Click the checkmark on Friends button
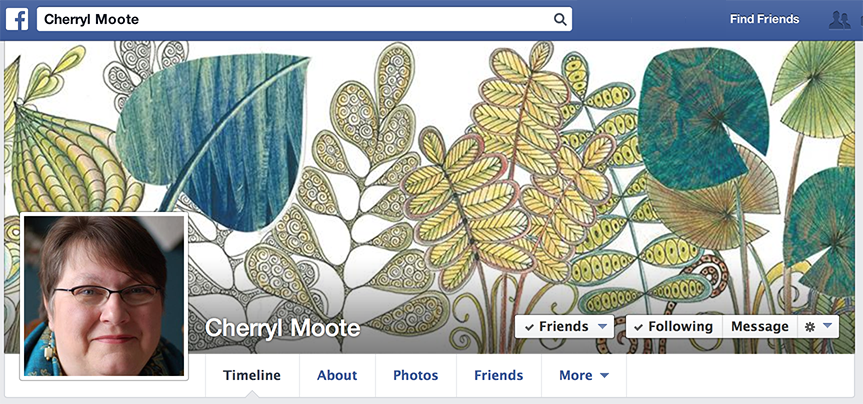863x404 pixels. click(x=529, y=327)
